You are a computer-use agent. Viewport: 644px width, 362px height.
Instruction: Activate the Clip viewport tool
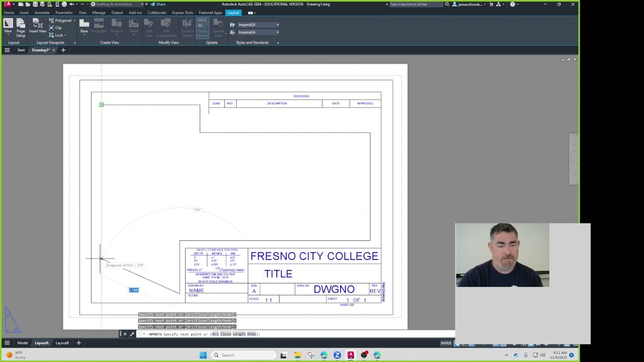(x=55, y=28)
